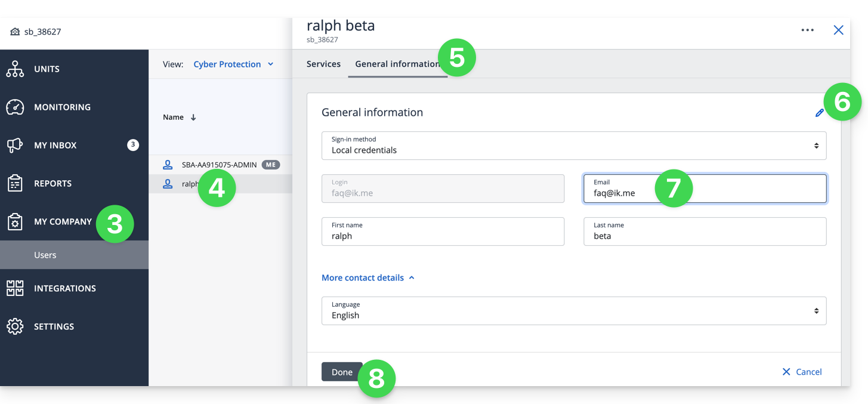The height and width of the screenshot is (404, 868).
Task: Click the Done button
Action: 342,372
